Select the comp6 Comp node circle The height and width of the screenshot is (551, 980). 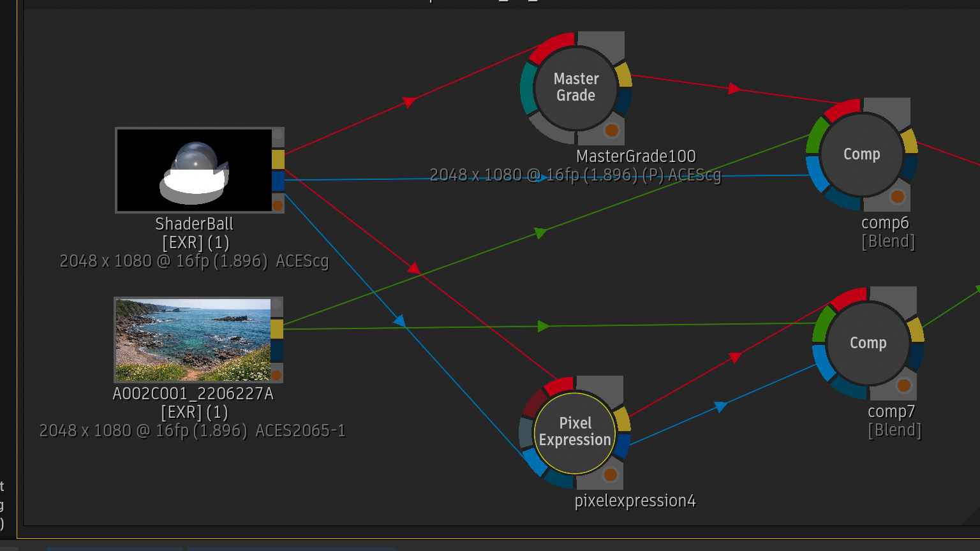pyautogui.click(x=861, y=154)
